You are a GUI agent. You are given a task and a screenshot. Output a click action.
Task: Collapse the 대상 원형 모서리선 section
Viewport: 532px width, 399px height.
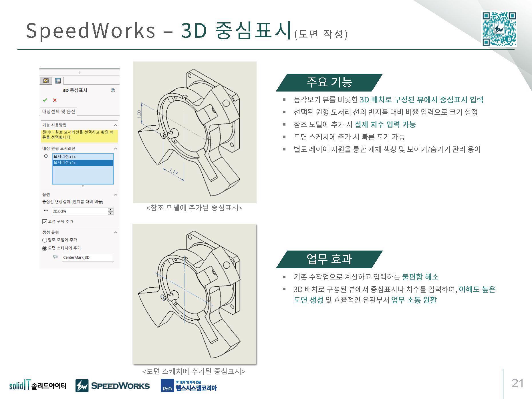[x=116, y=149]
